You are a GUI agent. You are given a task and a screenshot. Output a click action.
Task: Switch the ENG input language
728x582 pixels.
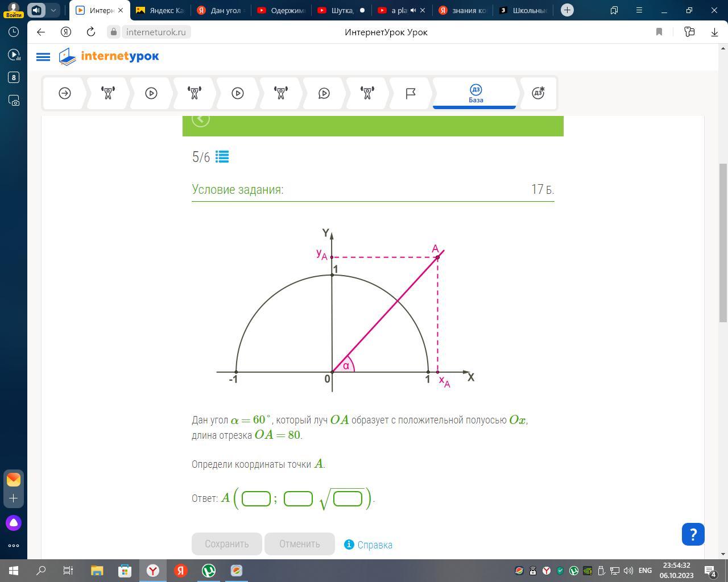(645, 571)
